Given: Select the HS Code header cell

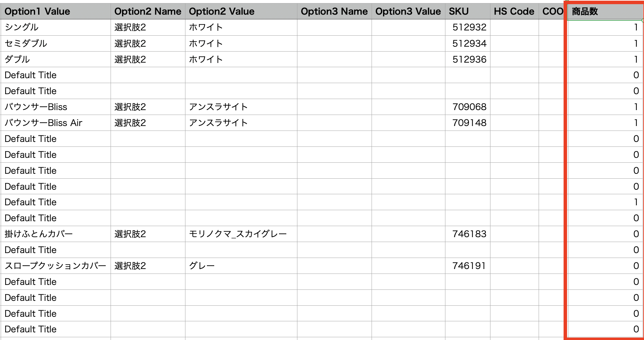Looking at the screenshot, I should pyautogui.click(x=514, y=11).
